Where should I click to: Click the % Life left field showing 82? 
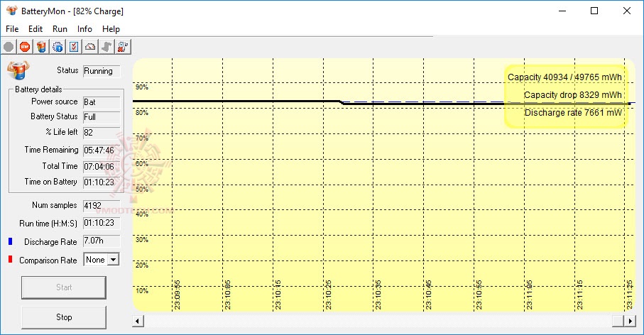(x=102, y=133)
